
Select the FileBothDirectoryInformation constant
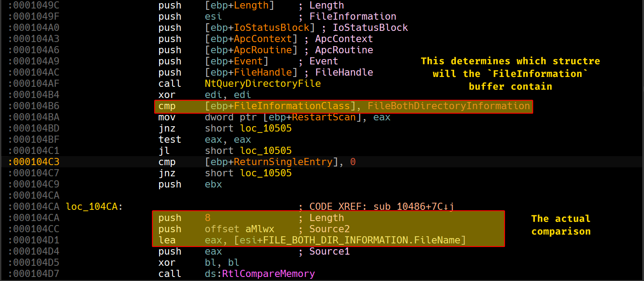(449, 106)
